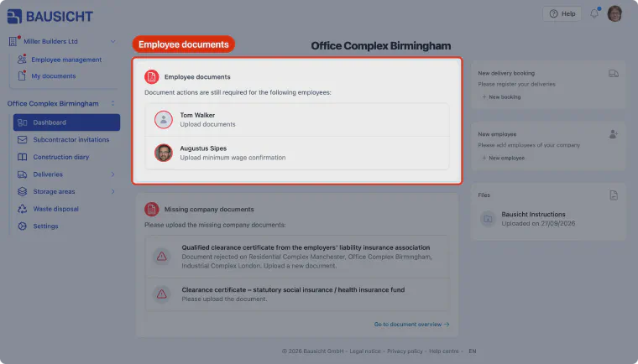This screenshot has height=364, width=638.
Task: Click the warning icon beside Qualified clearance certificate
Action: (161, 257)
